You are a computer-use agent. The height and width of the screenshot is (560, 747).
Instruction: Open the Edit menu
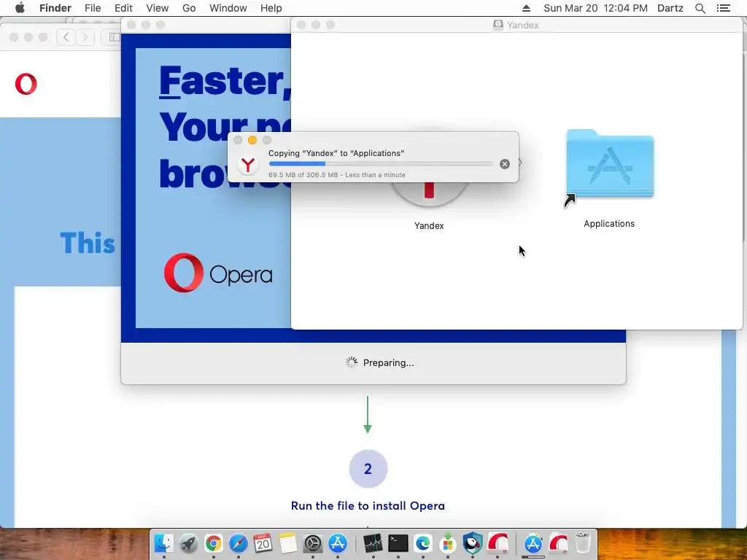click(x=123, y=8)
